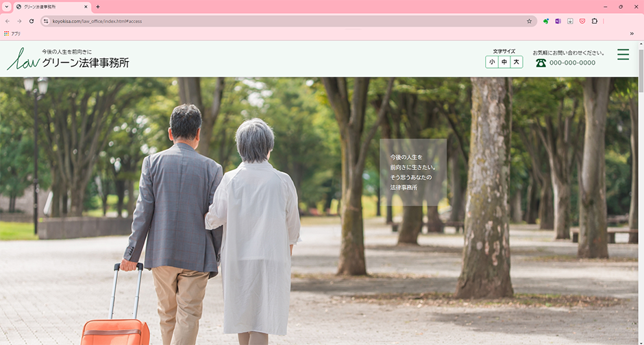644x345 pixels.
Task: Set text size to medium (中)
Action: click(504, 62)
